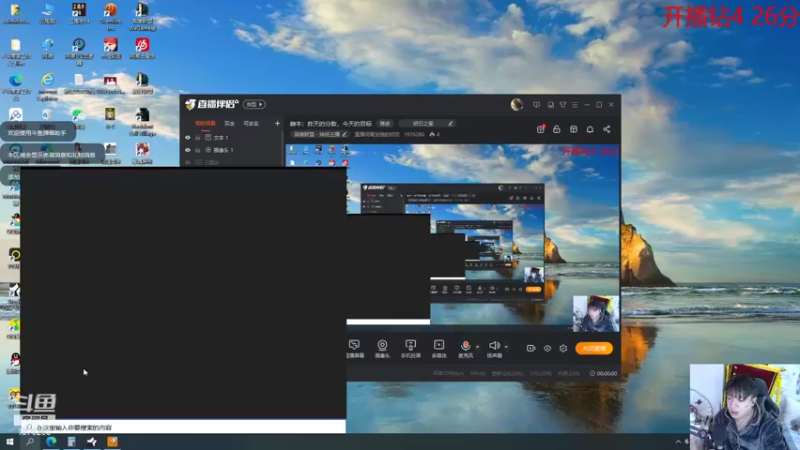
Task: Click the 00:00:00 stream timer
Action: click(604, 373)
